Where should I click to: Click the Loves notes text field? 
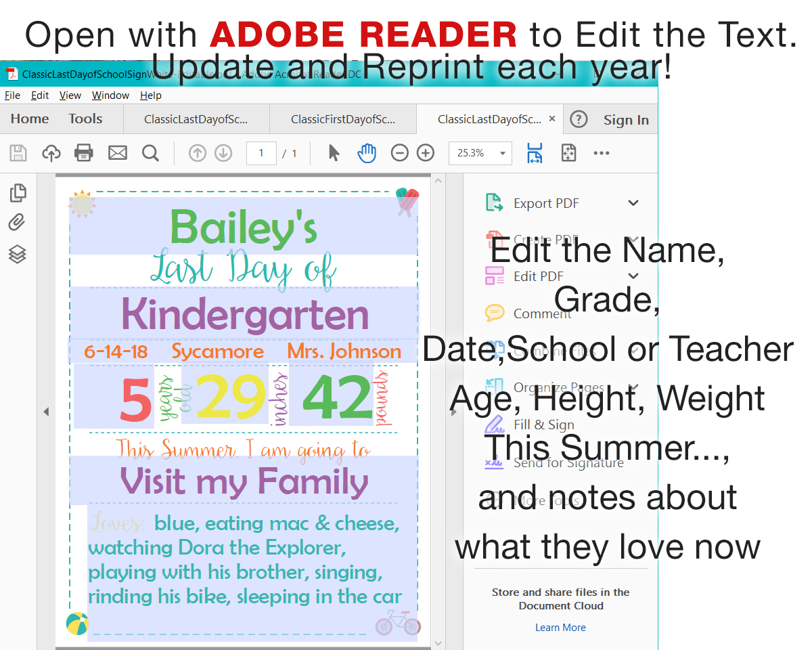point(252,573)
